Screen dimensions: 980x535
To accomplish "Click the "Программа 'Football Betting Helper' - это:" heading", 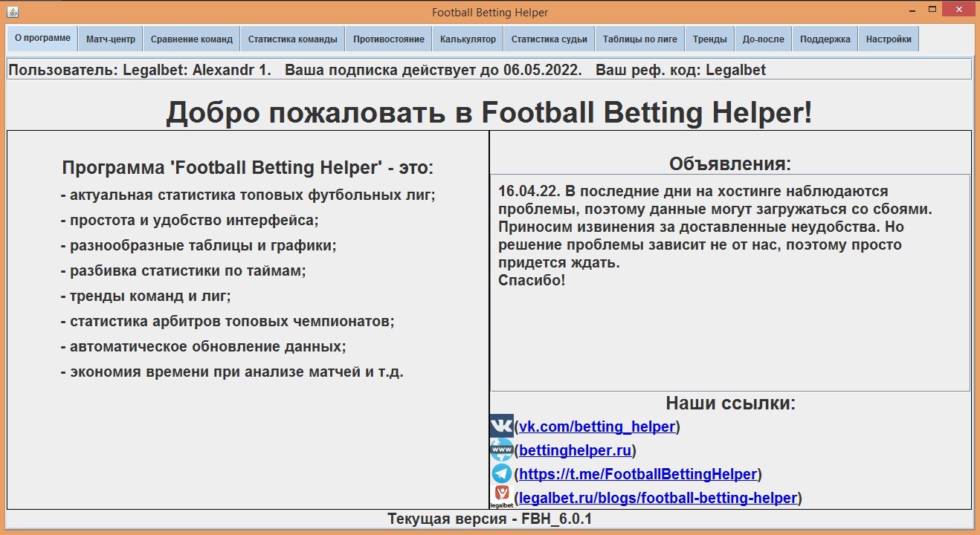I will (x=248, y=168).
